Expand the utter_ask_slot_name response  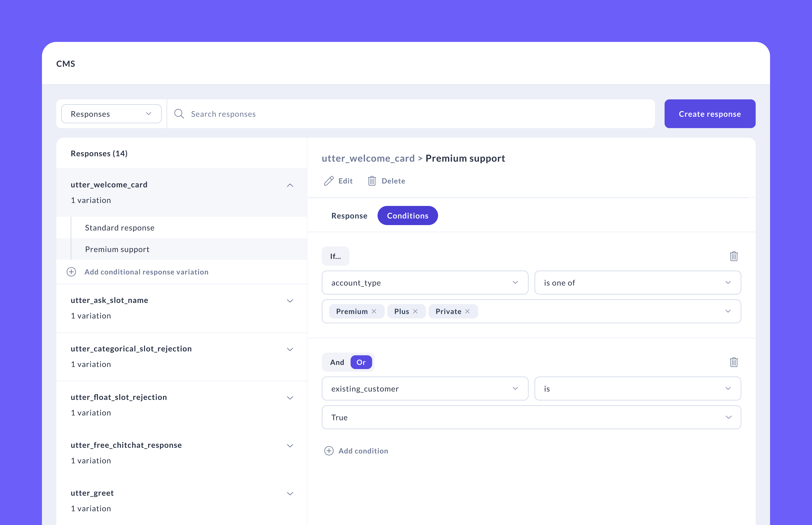tap(290, 301)
